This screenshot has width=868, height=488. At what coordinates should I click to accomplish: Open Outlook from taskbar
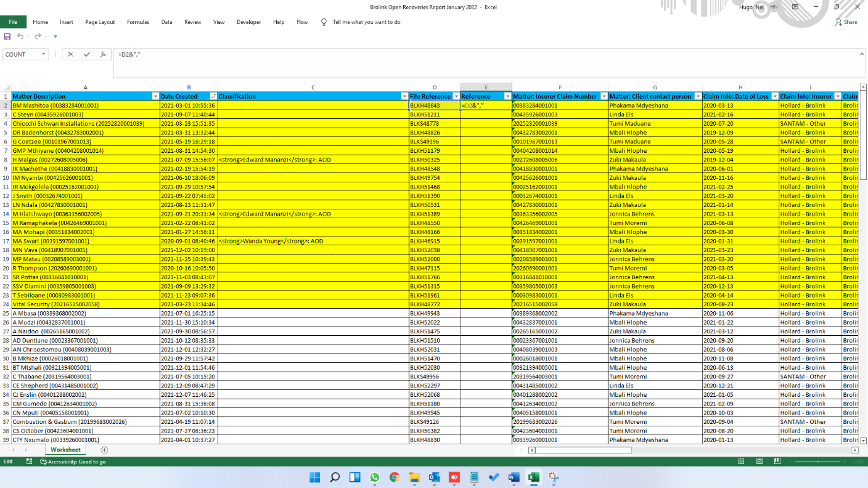tap(434, 477)
